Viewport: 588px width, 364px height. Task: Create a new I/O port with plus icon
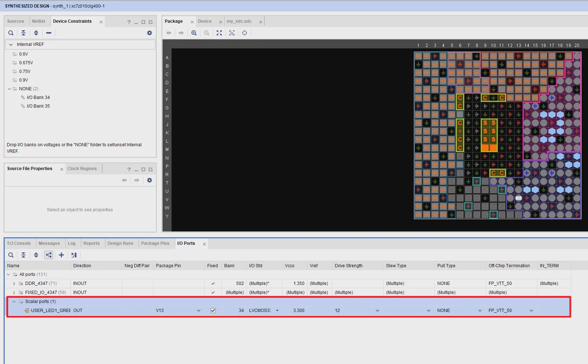pyautogui.click(x=61, y=255)
